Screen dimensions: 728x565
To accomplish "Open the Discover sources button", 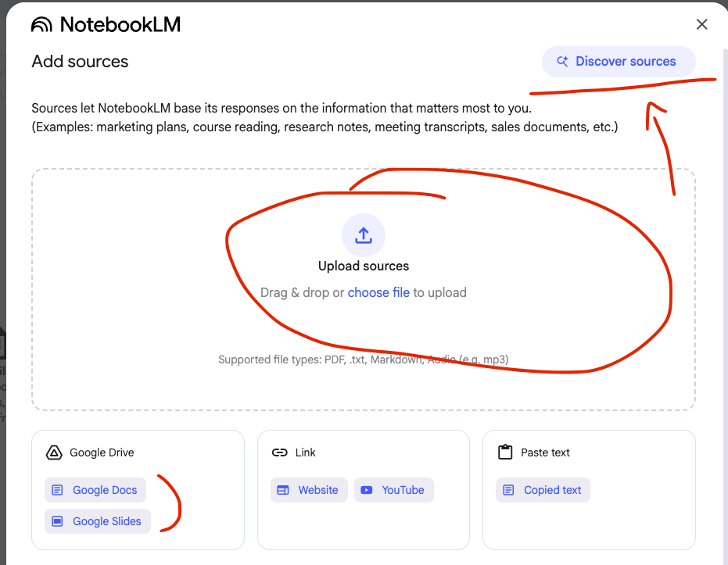I will 619,61.
